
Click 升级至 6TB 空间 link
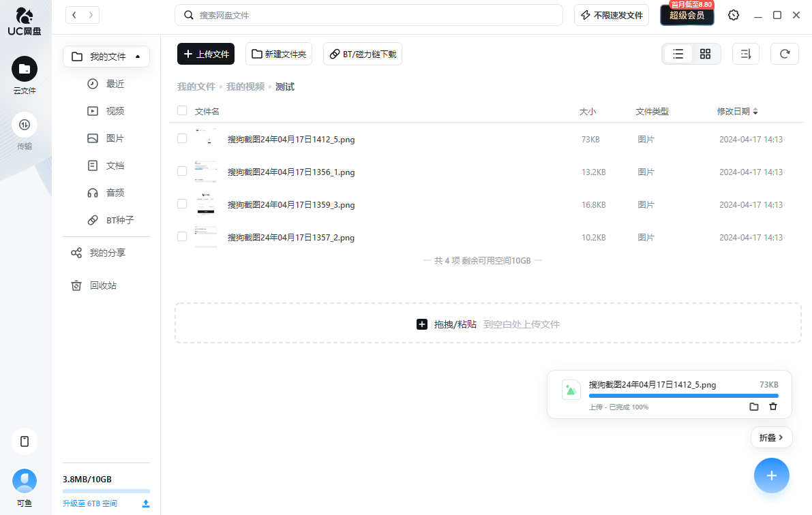point(89,503)
